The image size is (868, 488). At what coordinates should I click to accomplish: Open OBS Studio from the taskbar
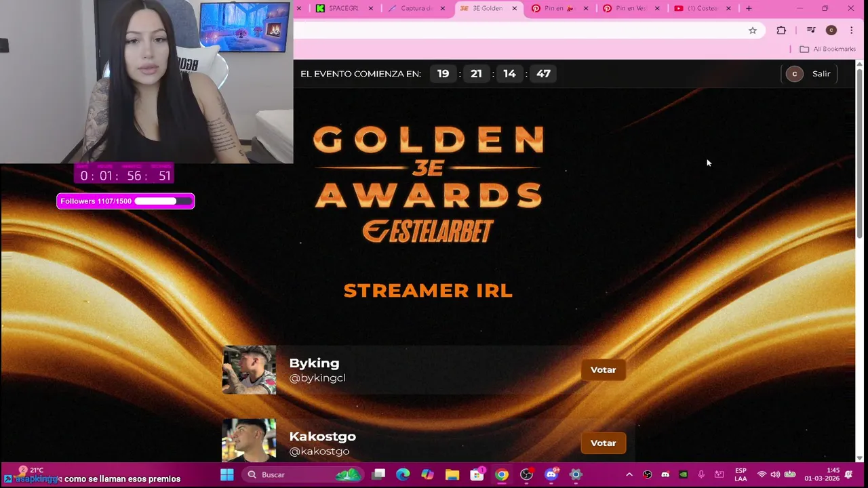coord(526,474)
